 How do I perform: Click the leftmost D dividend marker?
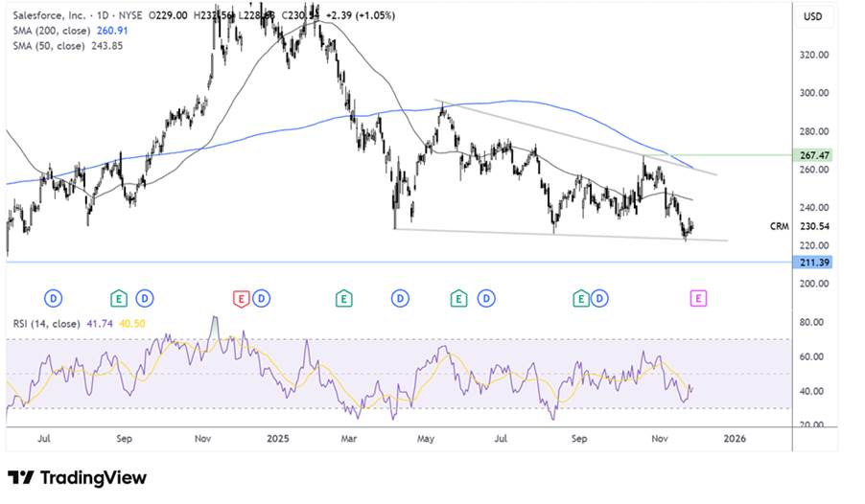54,299
